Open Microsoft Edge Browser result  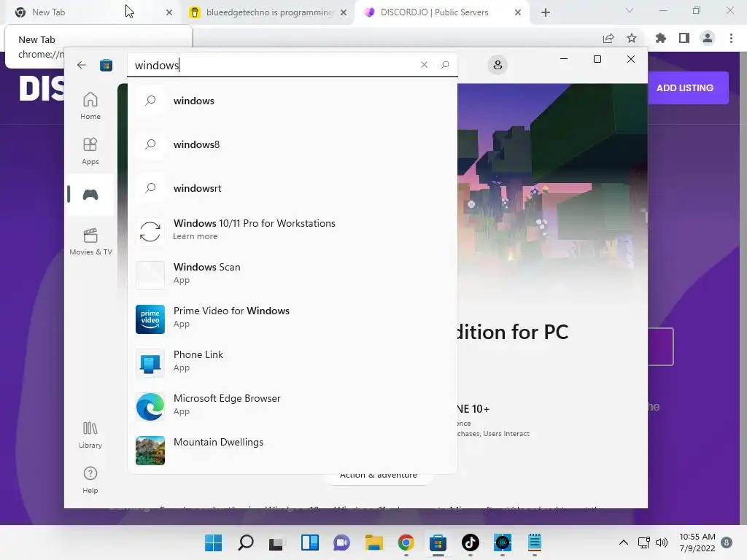pyautogui.click(x=292, y=405)
